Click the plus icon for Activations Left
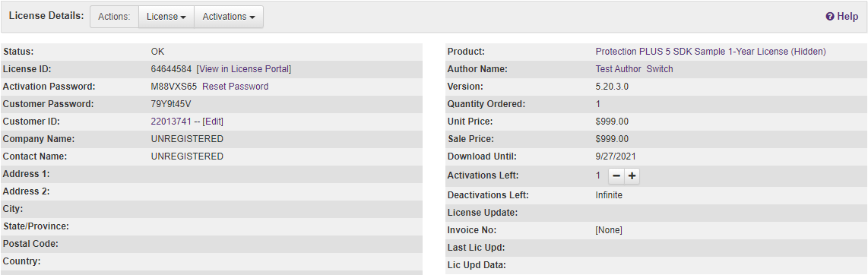 pos(632,176)
